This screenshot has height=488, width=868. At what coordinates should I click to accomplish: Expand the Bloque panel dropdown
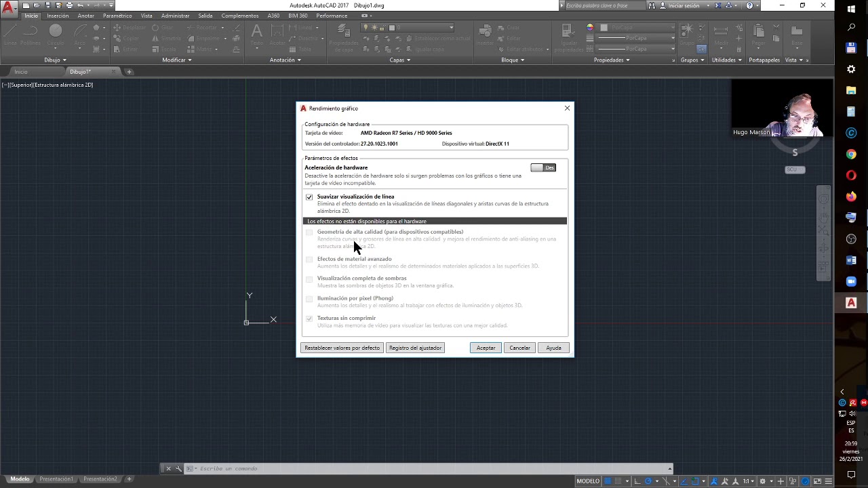click(x=512, y=60)
